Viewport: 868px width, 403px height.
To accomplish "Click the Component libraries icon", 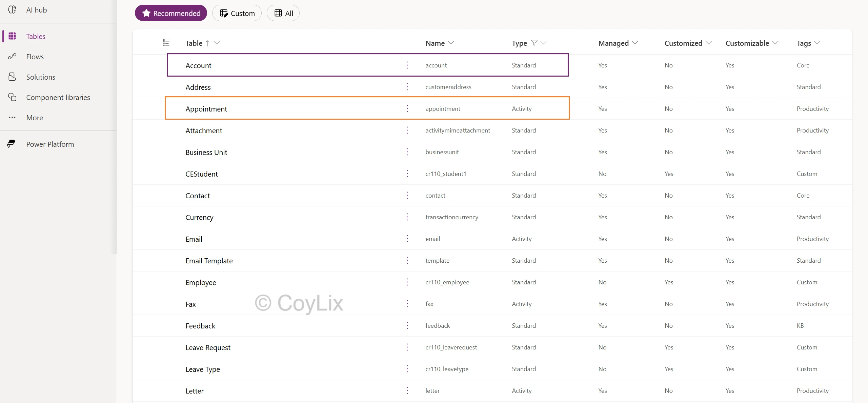I will tap(12, 97).
